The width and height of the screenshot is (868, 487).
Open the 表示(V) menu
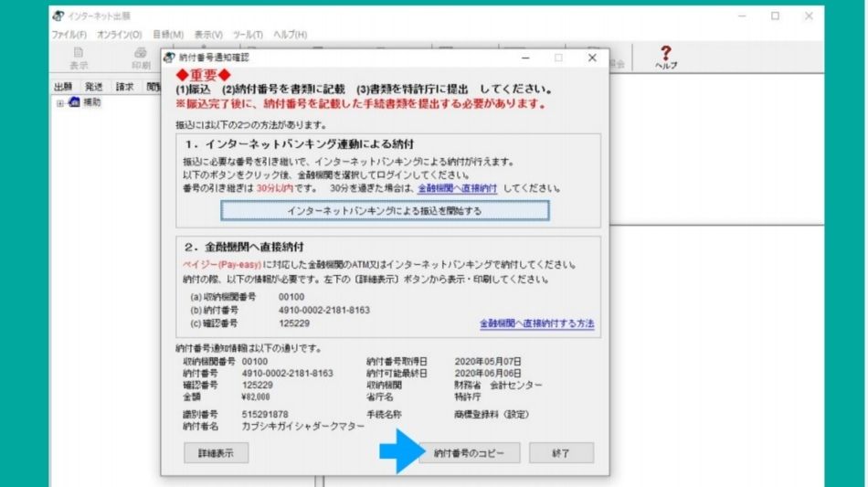click(208, 34)
